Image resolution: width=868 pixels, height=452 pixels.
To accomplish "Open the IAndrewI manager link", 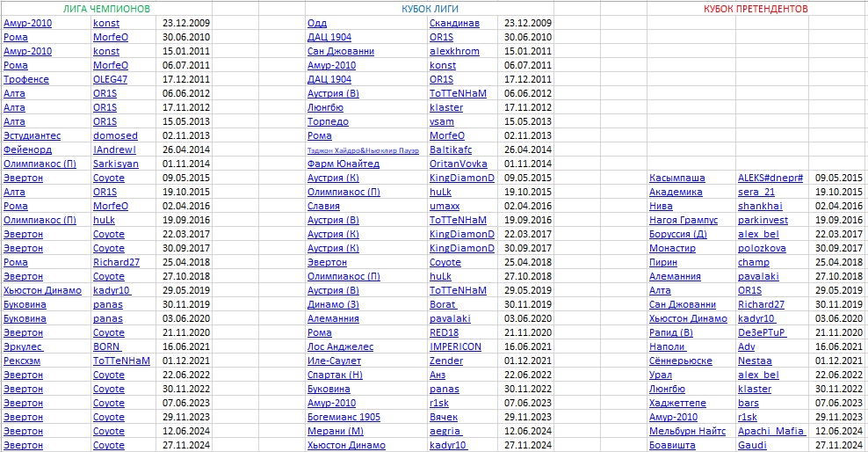I will click(x=114, y=149).
